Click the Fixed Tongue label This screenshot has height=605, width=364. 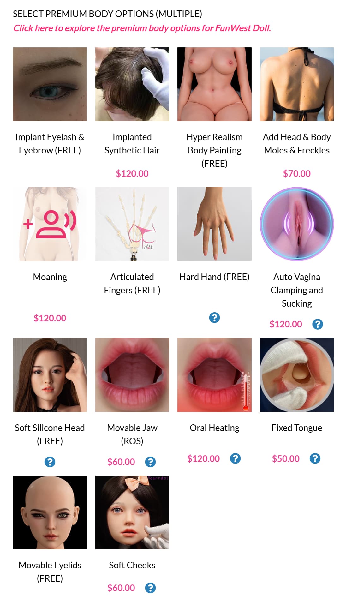(x=297, y=428)
